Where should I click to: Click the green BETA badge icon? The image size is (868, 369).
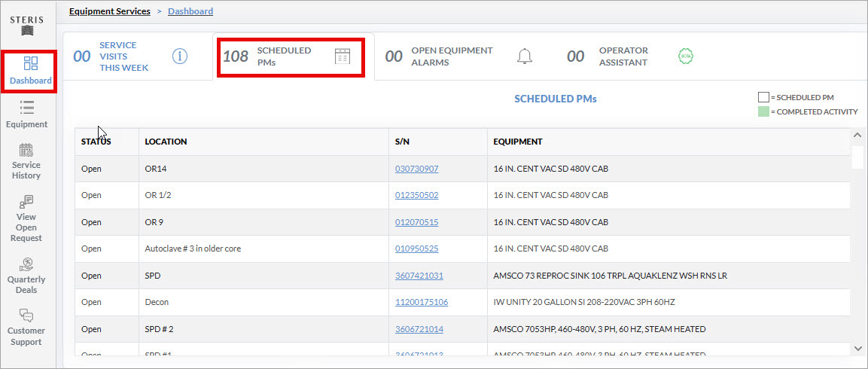tap(686, 56)
